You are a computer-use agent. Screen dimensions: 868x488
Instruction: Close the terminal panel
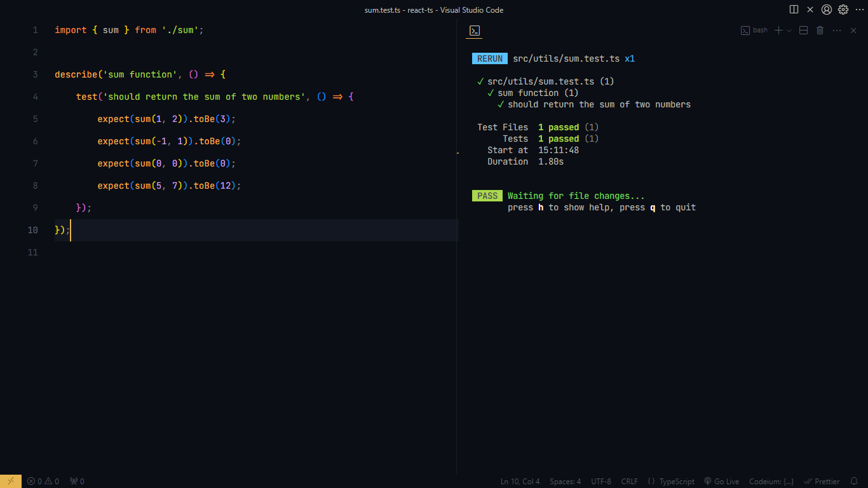click(853, 30)
